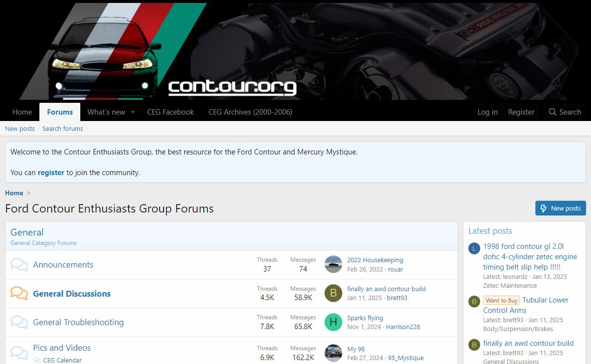Click leonardz L avatar in Latest posts
The width and height of the screenshot is (591, 364).
474,248
